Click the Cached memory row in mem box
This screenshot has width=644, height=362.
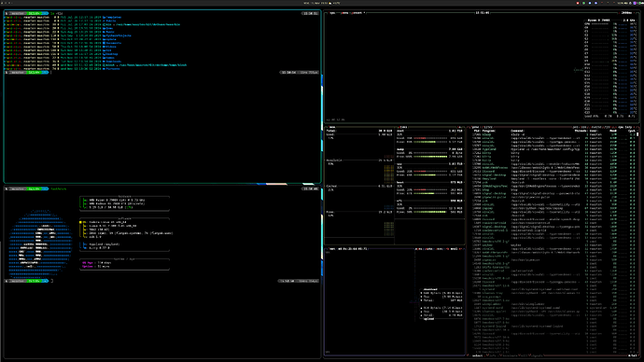click(359, 187)
